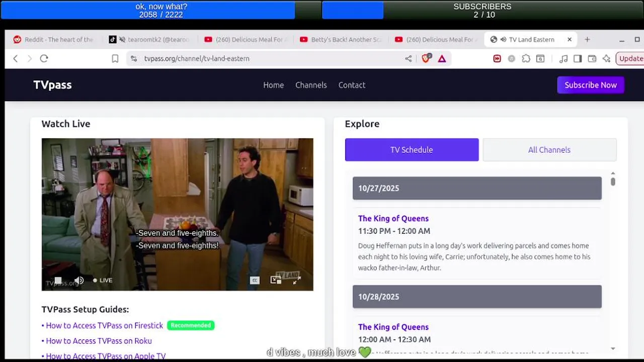
Task: Mute TV Land Eastern tab audio icon
Action: [x=503, y=39]
